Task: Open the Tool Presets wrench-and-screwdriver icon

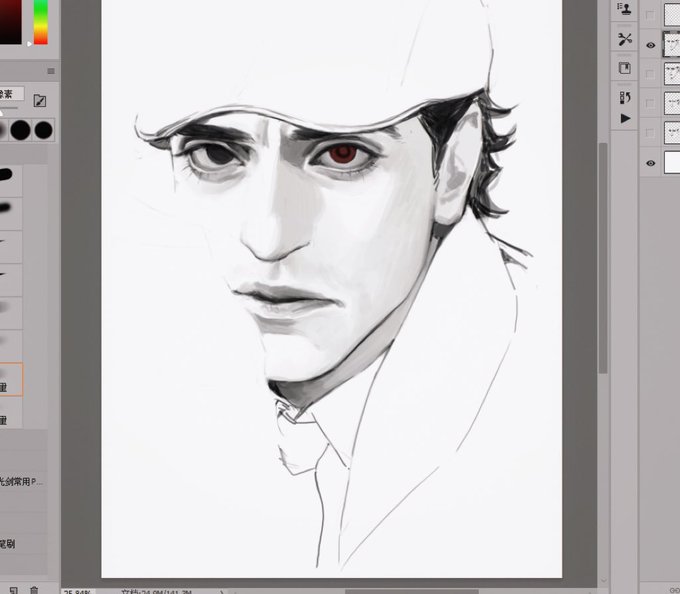Action: point(624,39)
